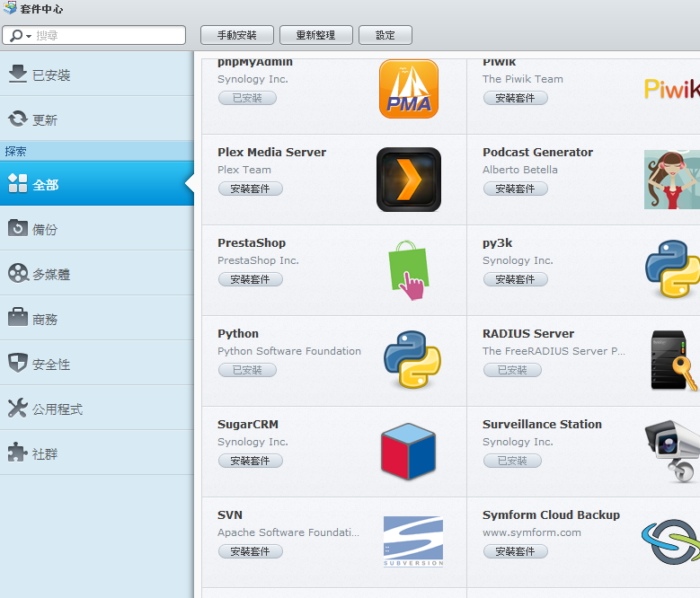Click the SugarCRM title text
The height and width of the screenshot is (598, 700).
(x=248, y=424)
